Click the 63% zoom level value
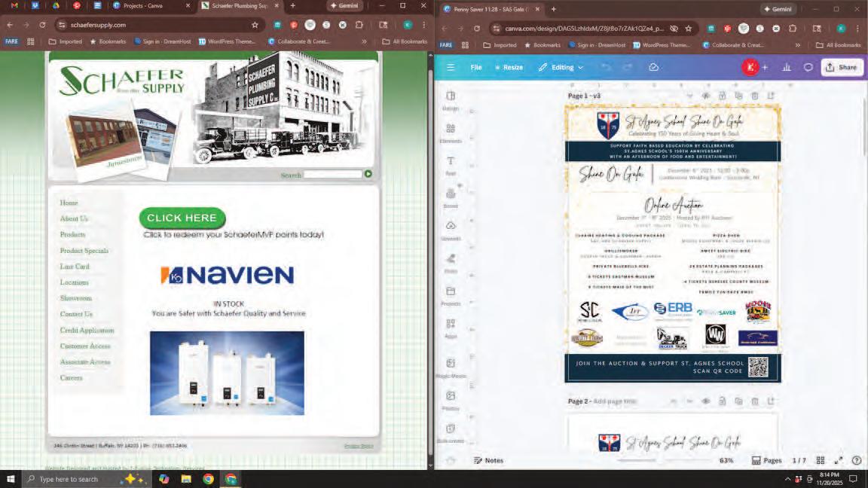 pyautogui.click(x=726, y=460)
